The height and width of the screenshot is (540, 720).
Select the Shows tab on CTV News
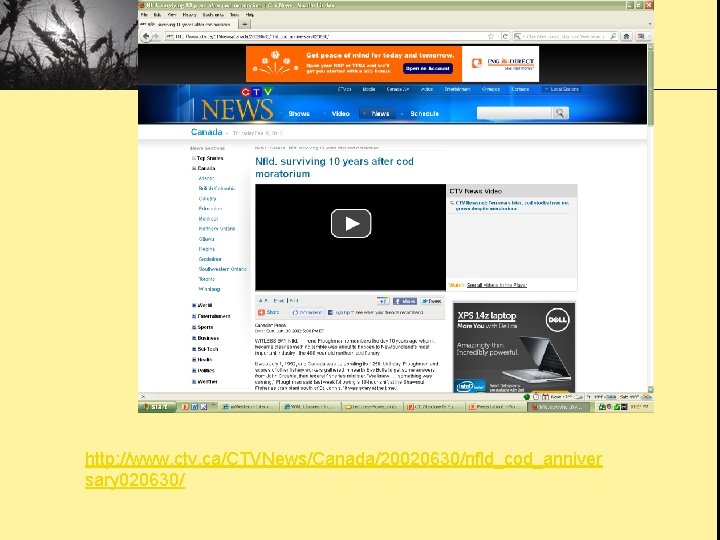299,113
